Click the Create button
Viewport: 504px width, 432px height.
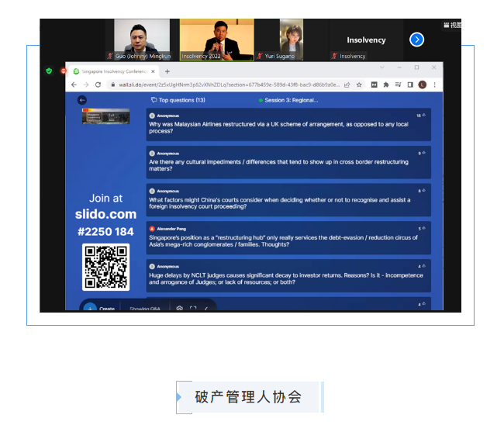(x=98, y=308)
